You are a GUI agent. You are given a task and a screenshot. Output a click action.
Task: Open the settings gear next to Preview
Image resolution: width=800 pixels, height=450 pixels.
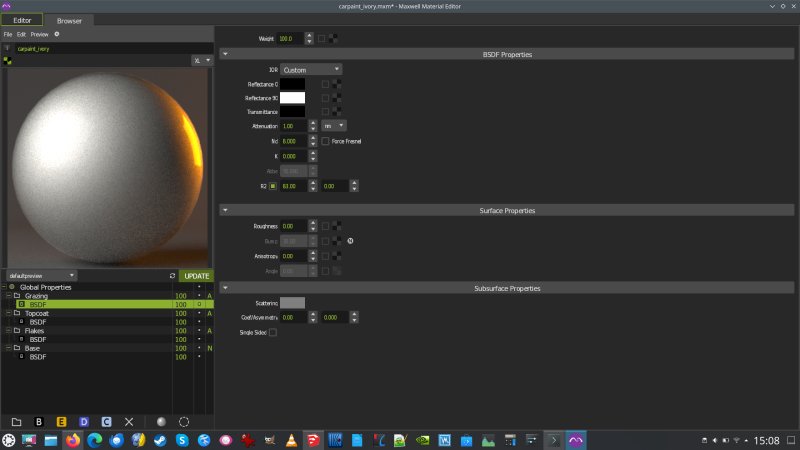57,34
